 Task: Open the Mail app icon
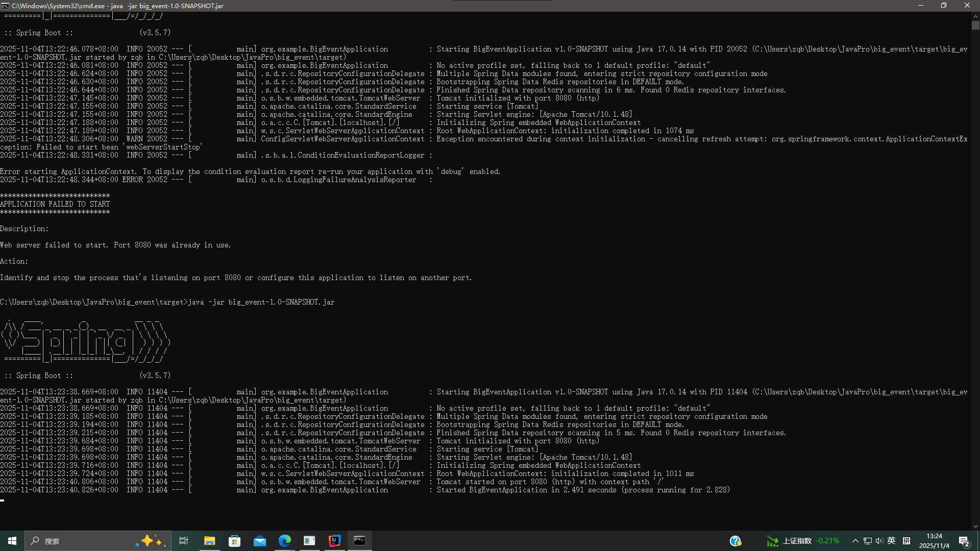point(259,541)
